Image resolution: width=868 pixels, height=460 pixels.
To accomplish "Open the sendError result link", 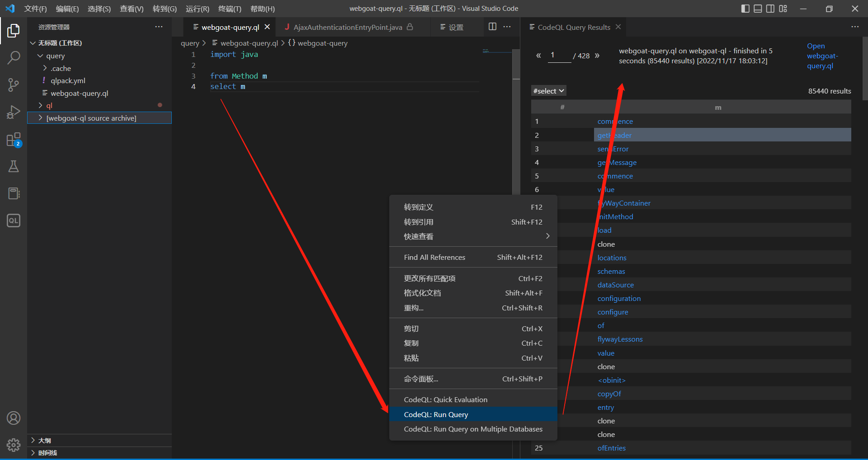I will [613, 149].
